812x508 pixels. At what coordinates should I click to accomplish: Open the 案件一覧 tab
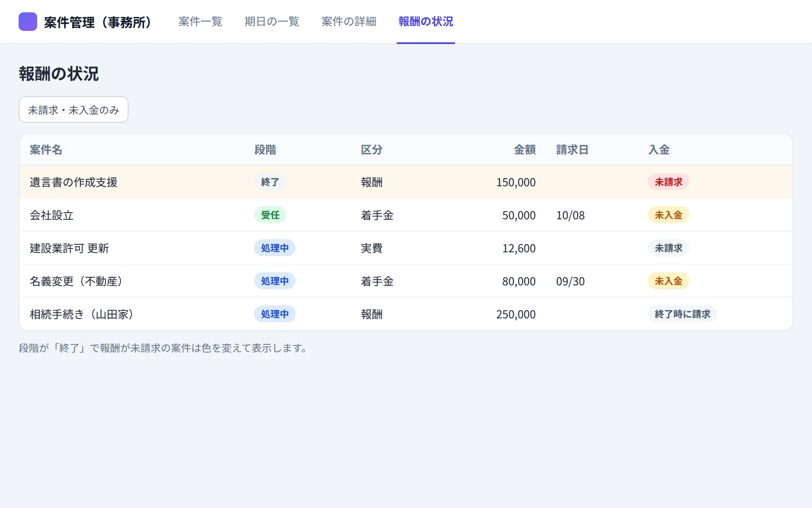pyautogui.click(x=200, y=22)
